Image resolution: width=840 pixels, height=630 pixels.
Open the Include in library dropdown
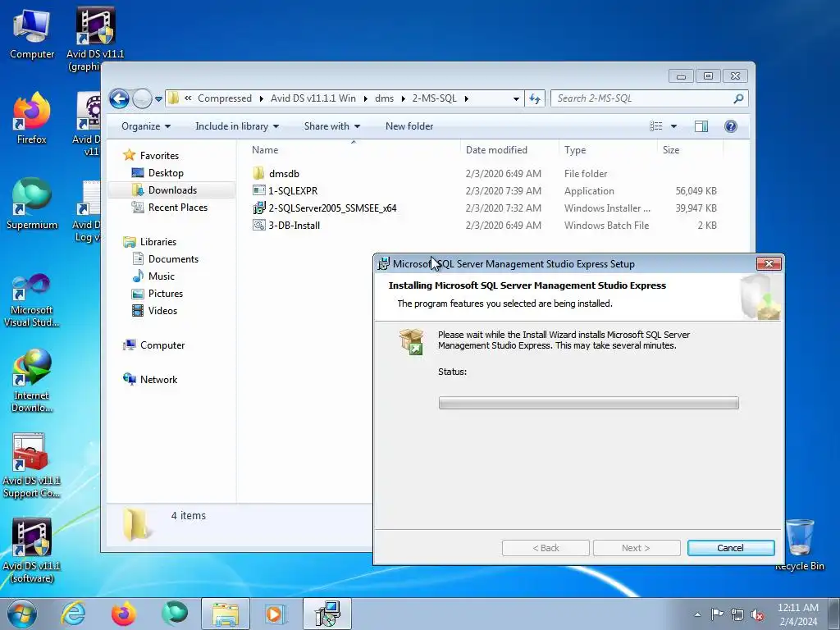(237, 126)
